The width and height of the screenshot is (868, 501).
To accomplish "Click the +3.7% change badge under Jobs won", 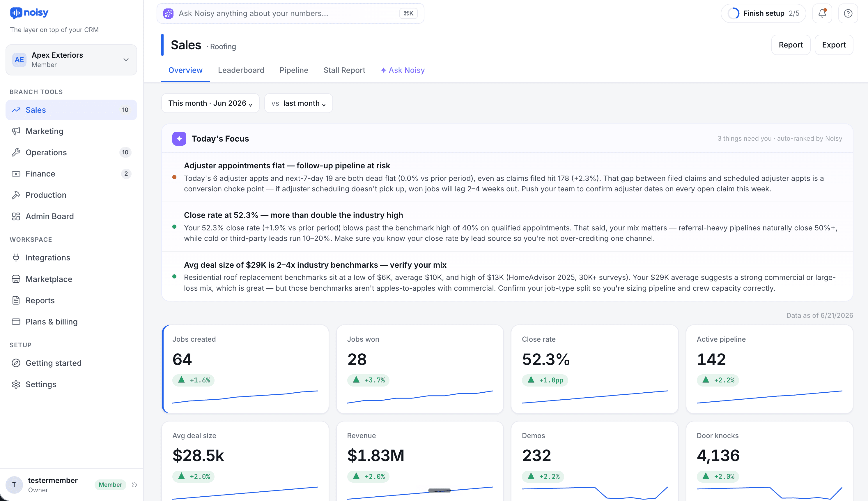I will [368, 380].
